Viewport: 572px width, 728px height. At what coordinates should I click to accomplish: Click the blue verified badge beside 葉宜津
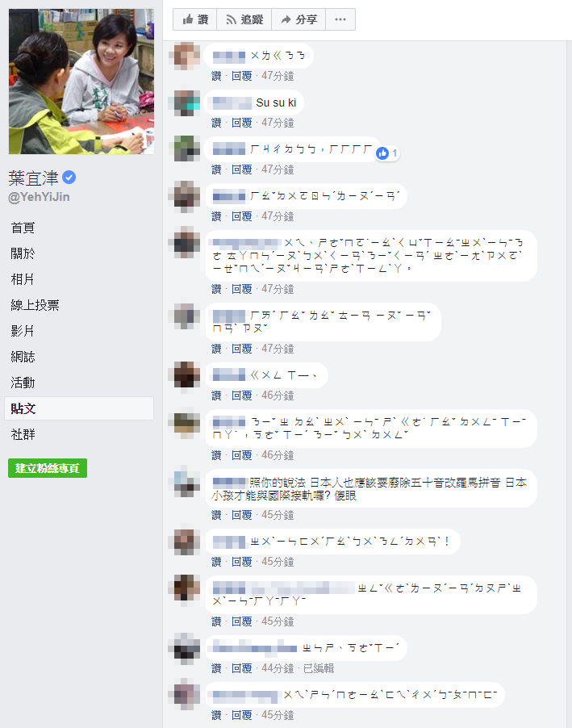coord(69,178)
